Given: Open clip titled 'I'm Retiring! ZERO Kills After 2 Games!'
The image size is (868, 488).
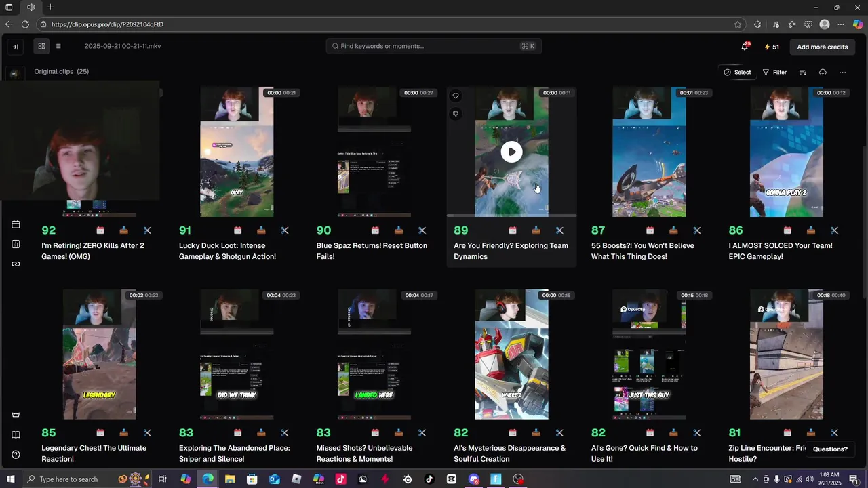Looking at the screenshot, I should [93, 251].
